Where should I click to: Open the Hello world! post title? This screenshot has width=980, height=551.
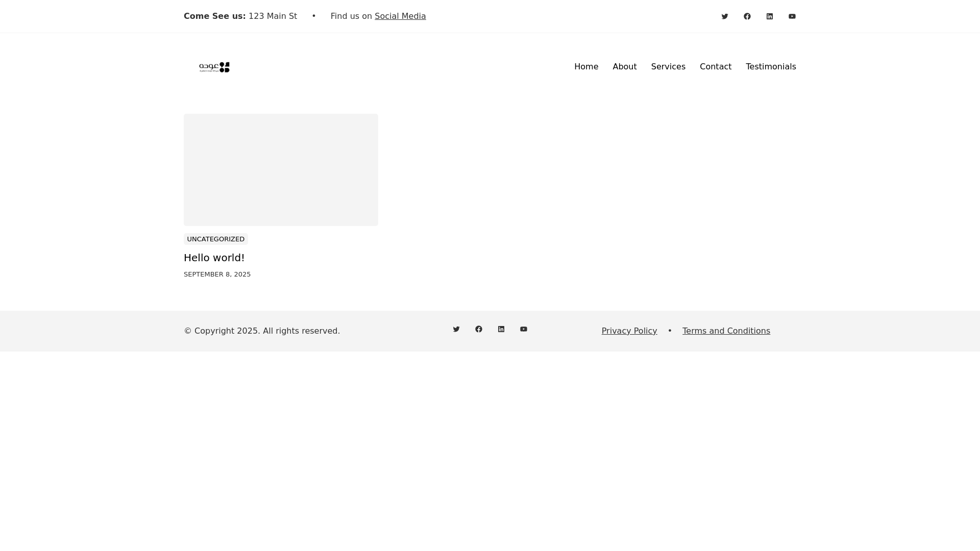click(214, 258)
